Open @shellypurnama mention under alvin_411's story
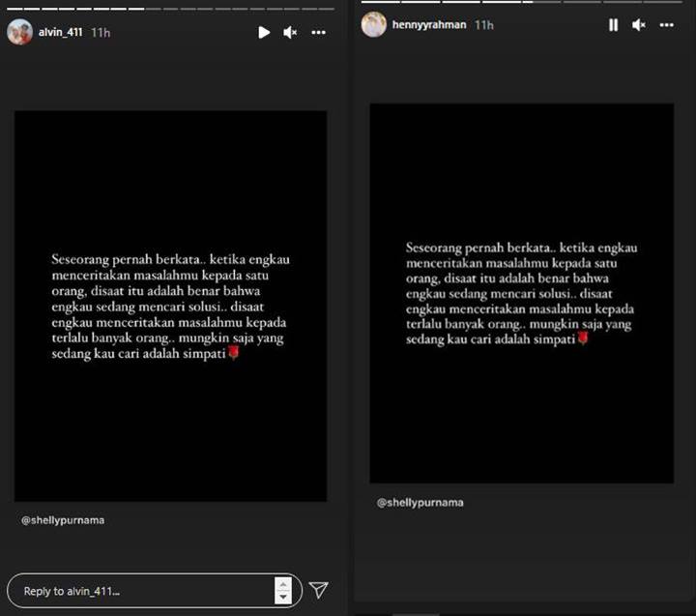696x616 pixels. point(63,520)
